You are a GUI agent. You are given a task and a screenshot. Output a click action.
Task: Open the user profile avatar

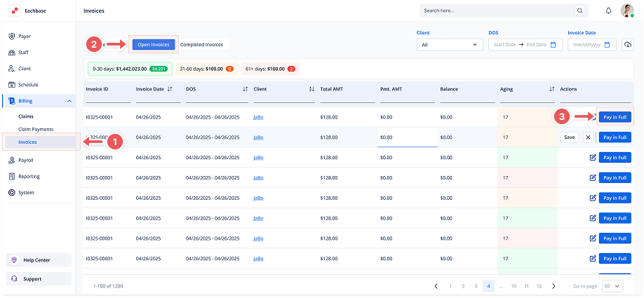pos(627,11)
